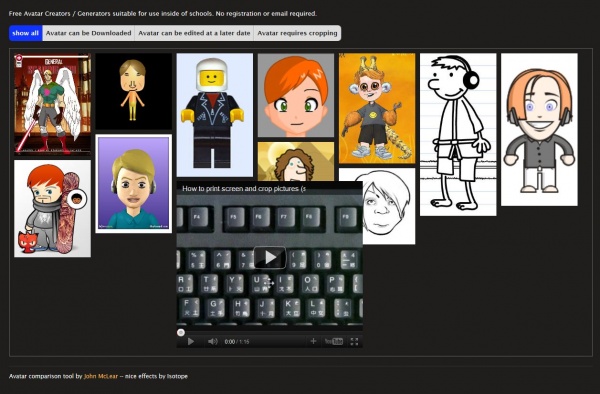Open the John McLear link
The width and height of the screenshot is (600, 394).
click(101, 376)
